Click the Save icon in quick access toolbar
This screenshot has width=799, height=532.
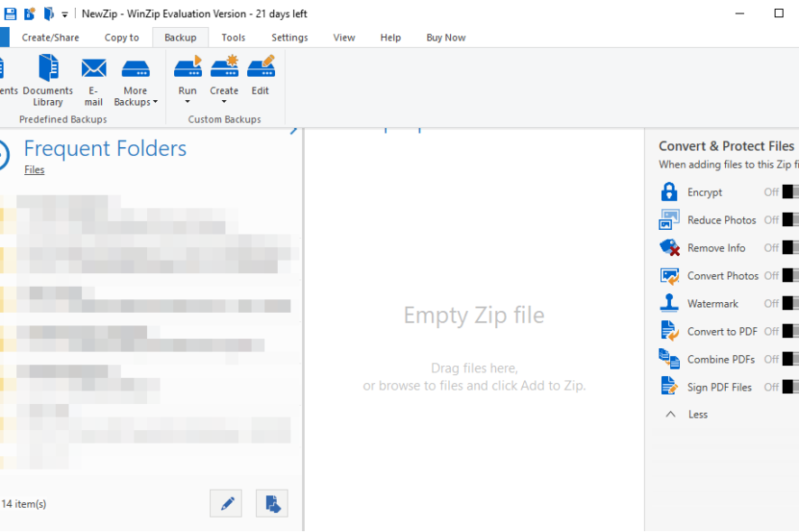click(10, 14)
